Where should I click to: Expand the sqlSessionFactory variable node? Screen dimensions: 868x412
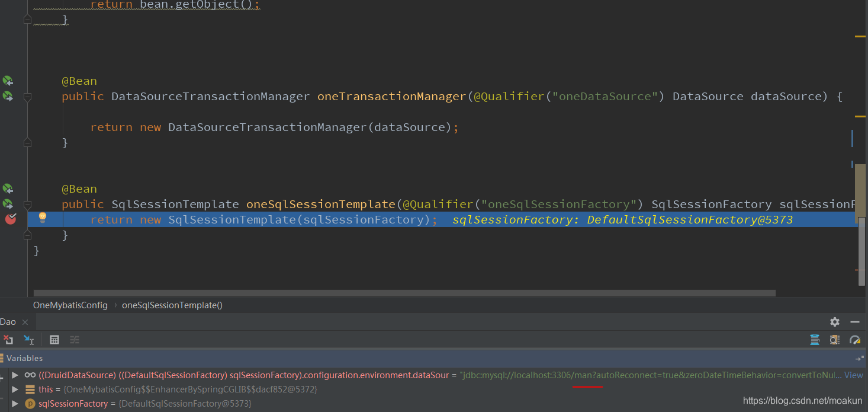click(15, 404)
